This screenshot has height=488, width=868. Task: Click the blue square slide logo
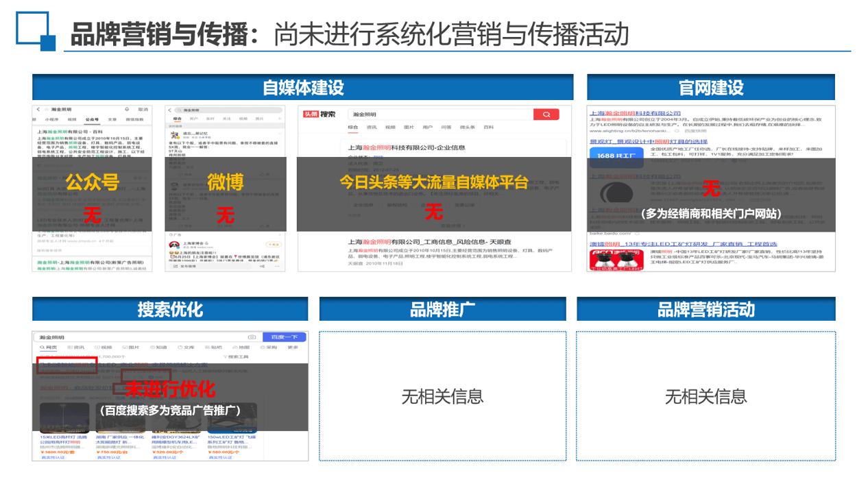36,32
